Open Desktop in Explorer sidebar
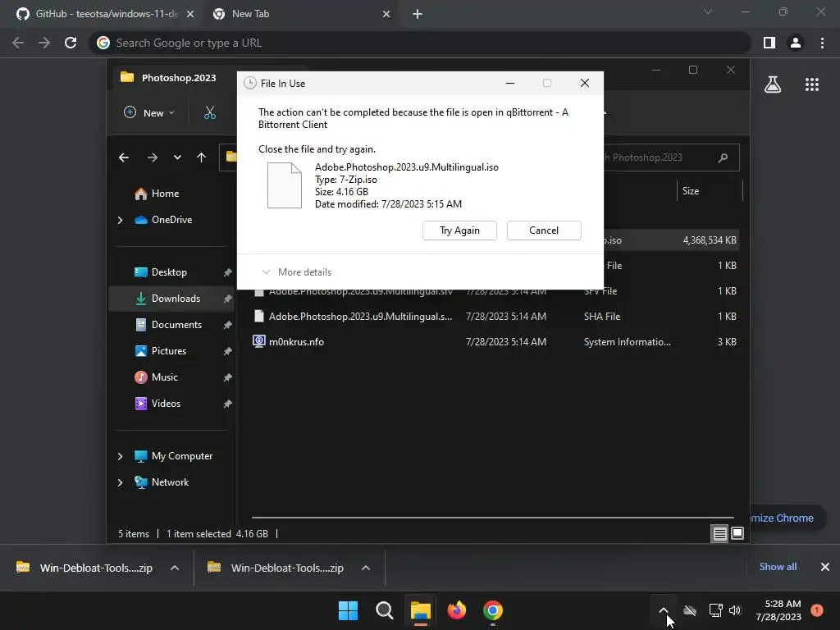This screenshot has height=630, width=840. 160,272
